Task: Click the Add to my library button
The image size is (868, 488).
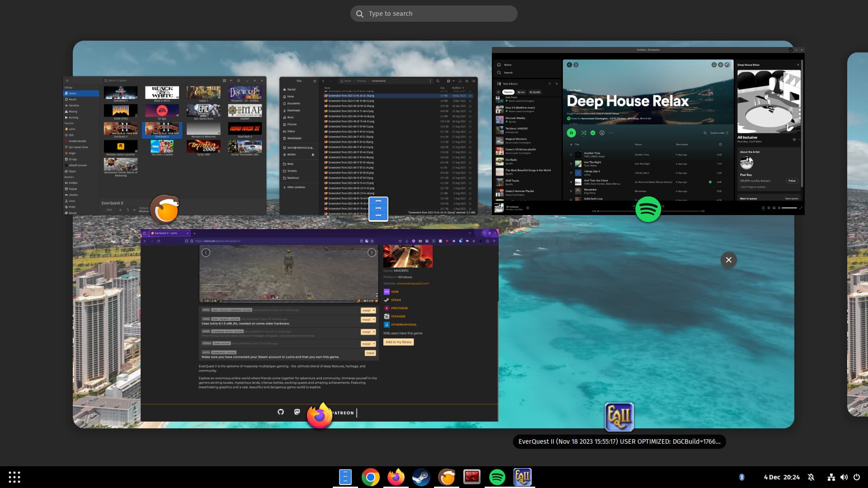Action: [398, 342]
